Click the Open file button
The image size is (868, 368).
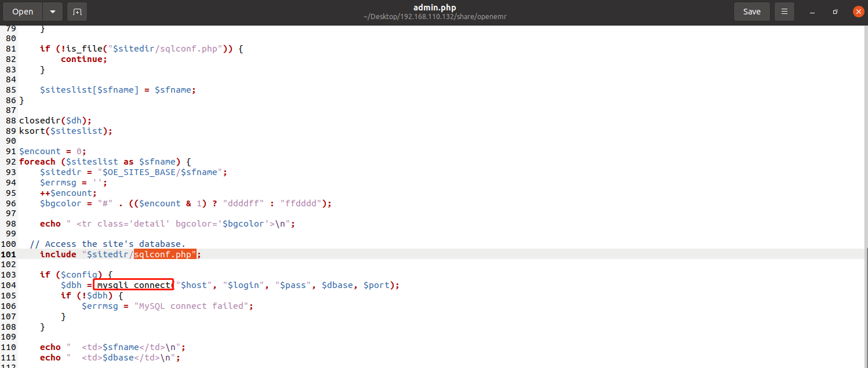pyautogui.click(x=23, y=12)
